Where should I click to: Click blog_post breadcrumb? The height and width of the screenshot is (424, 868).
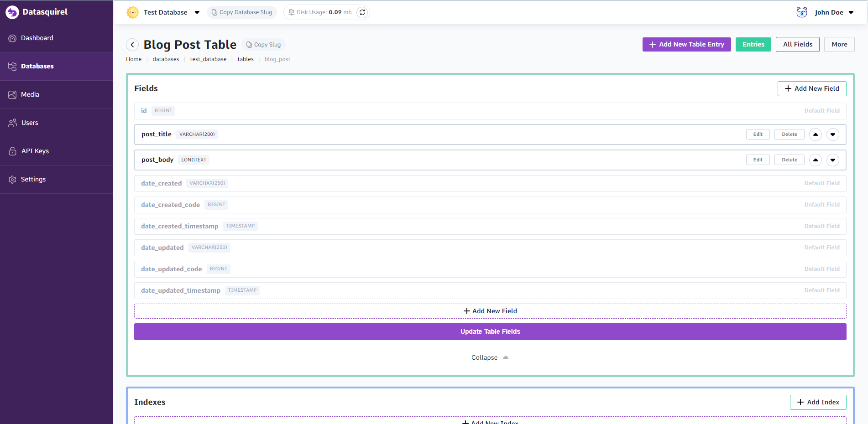(x=277, y=59)
